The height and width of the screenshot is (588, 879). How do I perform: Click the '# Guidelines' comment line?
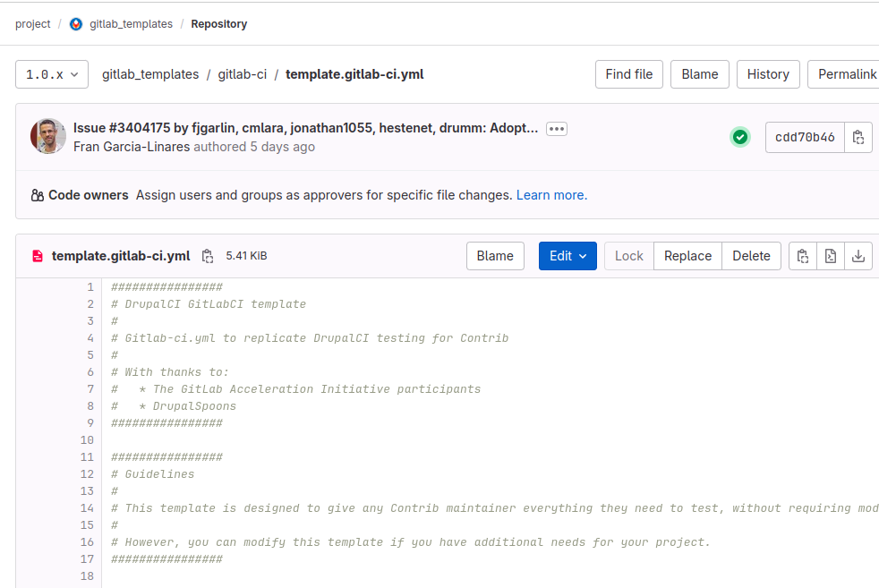(152, 474)
